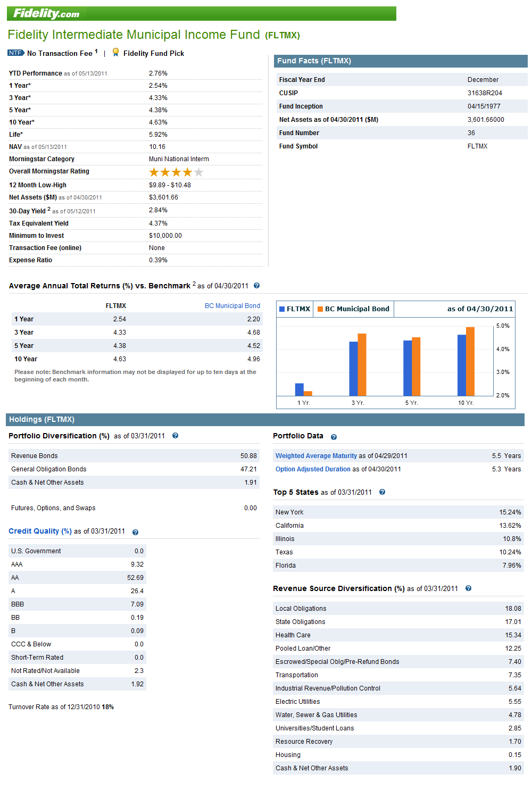Click the Local Obligations revenue row

398,609
